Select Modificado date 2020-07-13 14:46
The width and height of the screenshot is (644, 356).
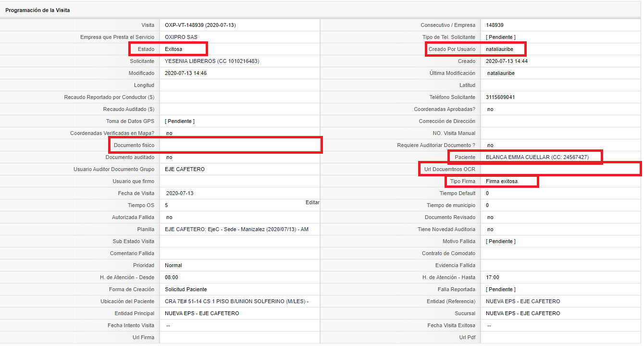pyautogui.click(x=186, y=73)
